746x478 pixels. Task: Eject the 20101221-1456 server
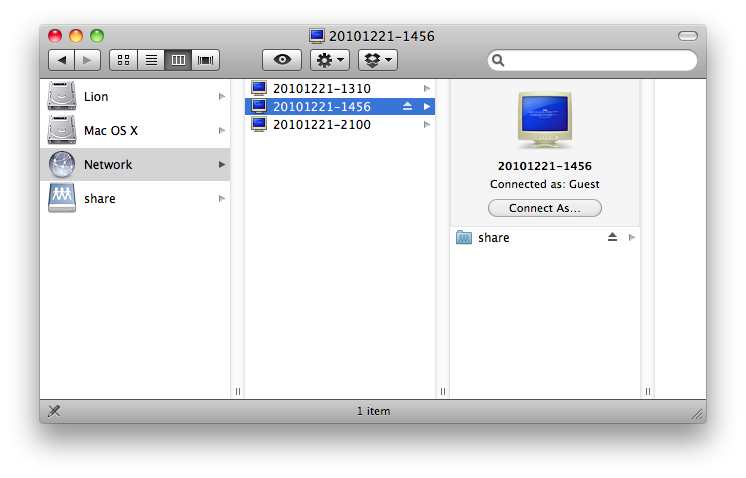pos(407,107)
